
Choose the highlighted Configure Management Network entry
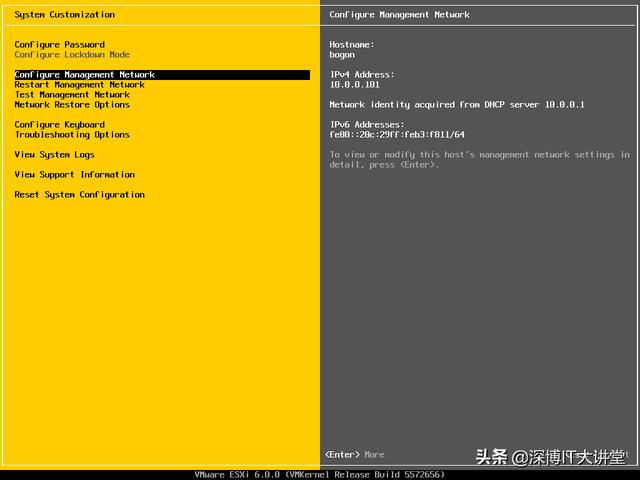pos(162,75)
